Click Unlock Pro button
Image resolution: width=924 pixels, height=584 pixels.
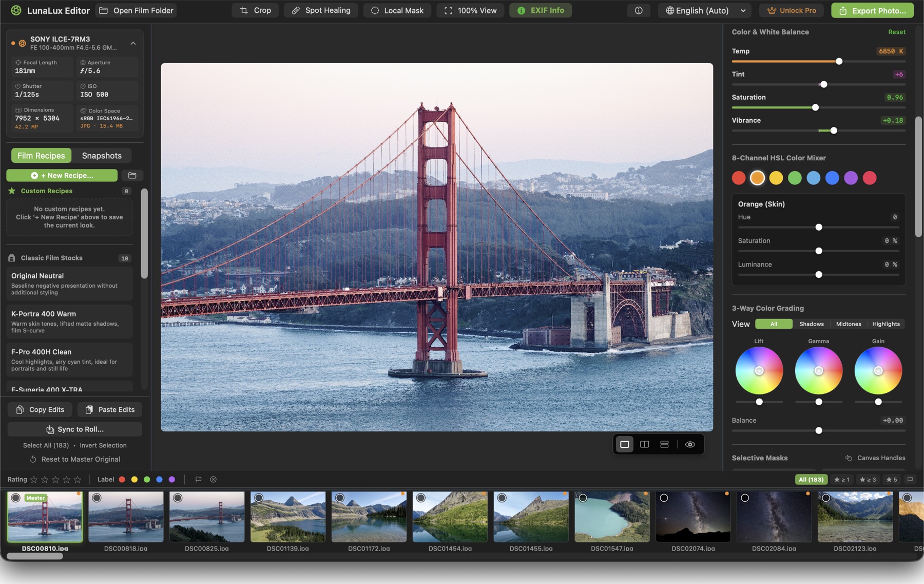(x=791, y=10)
